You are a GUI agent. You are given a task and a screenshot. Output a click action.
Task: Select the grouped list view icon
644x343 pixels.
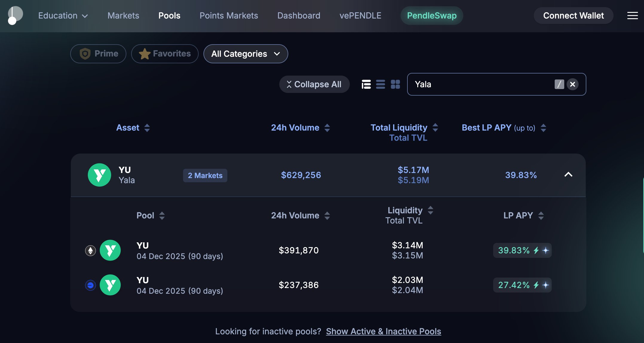click(366, 85)
